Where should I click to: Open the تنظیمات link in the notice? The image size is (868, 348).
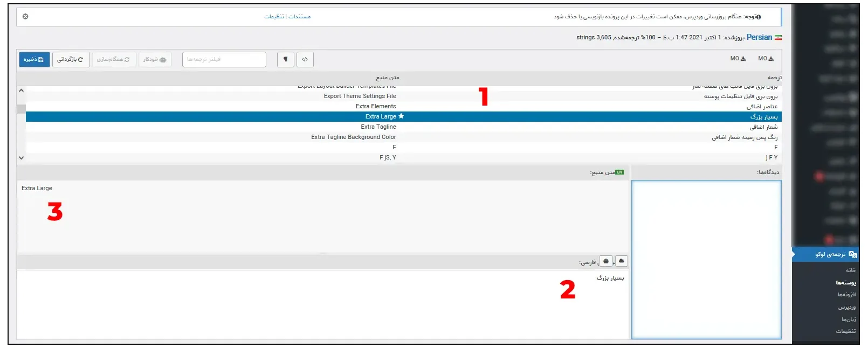[x=274, y=17]
